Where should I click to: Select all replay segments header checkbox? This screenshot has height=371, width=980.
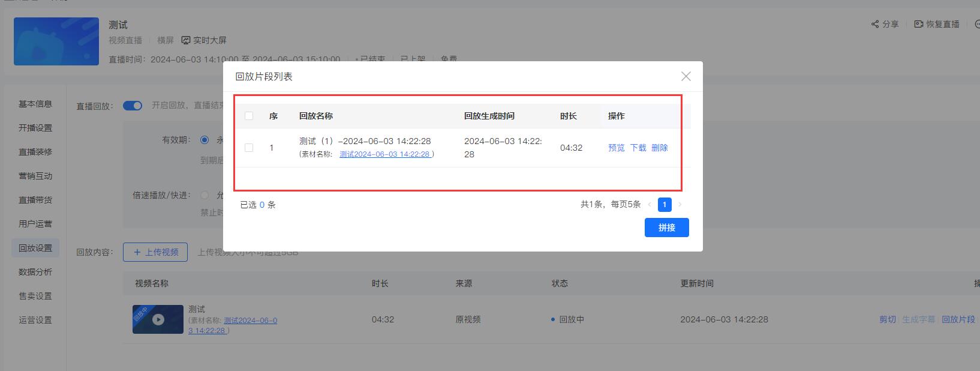(x=249, y=116)
